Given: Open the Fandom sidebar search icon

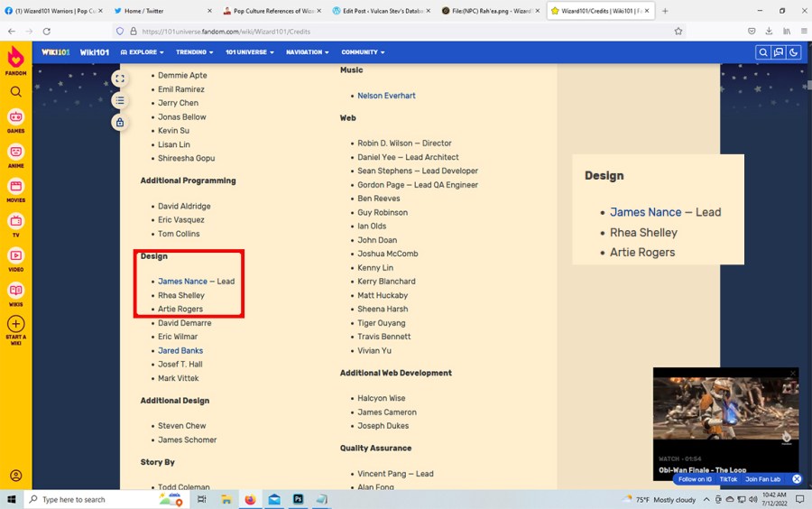Looking at the screenshot, I should pos(15,91).
